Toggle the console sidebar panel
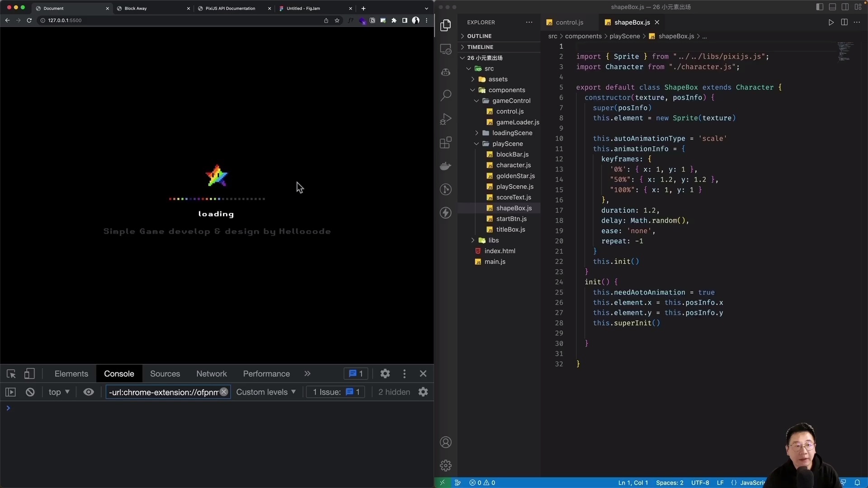The image size is (868, 488). (10, 392)
